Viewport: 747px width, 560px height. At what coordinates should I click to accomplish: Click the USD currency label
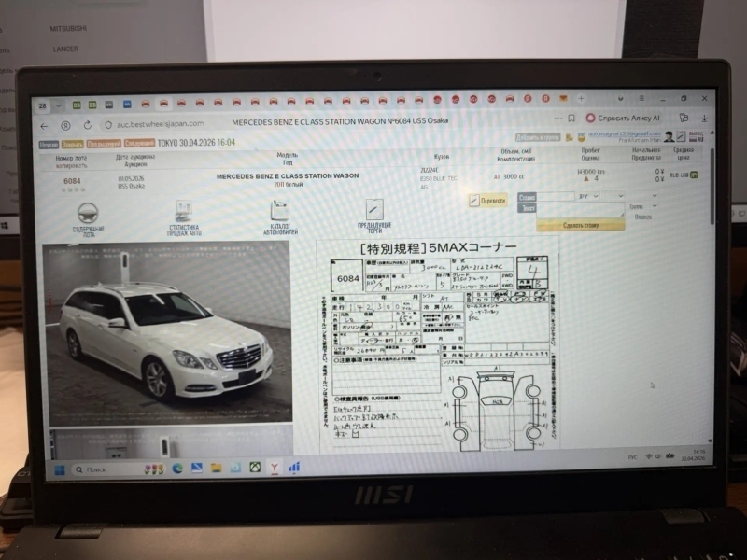coord(684,175)
